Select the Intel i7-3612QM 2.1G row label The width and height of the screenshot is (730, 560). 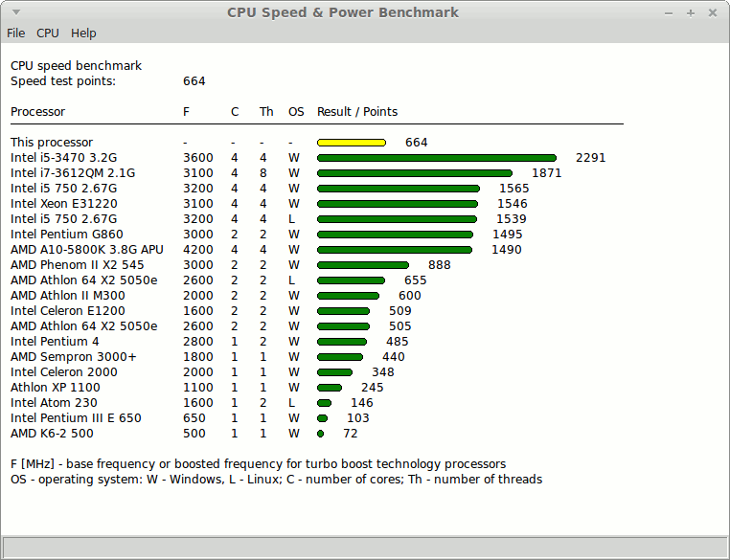(73, 173)
